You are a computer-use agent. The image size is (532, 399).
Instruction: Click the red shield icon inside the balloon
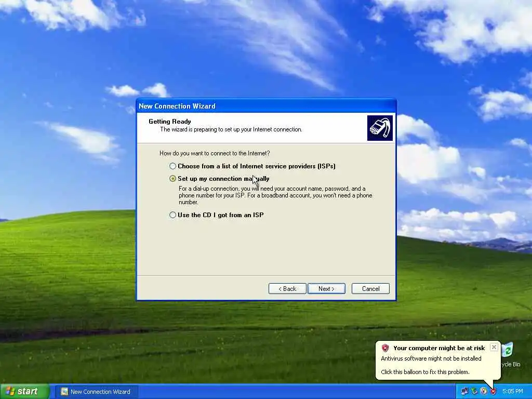(x=385, y=348)
